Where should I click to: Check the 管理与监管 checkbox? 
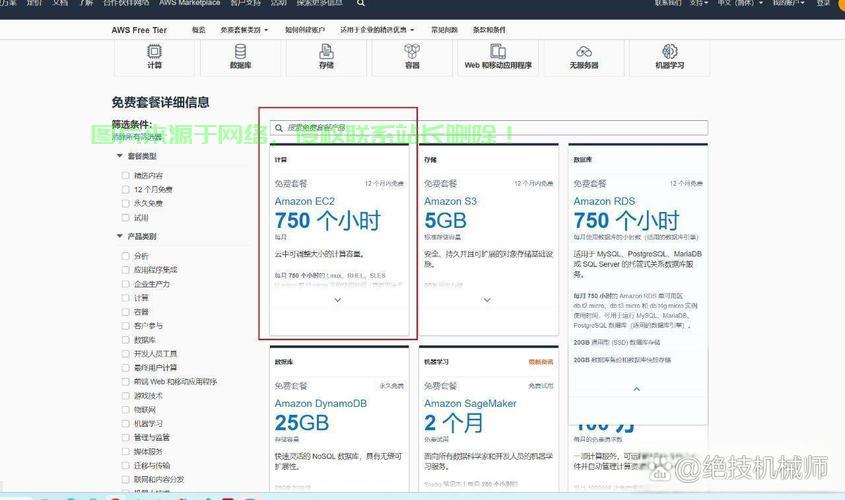click(126, 437)
